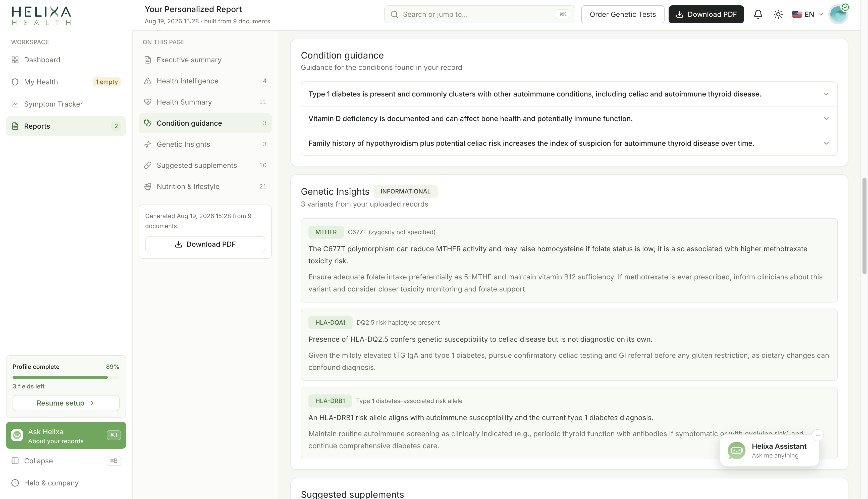This screenshot has height=499, width=868.
Task: Open notifications bell
Action: (758, 14)
